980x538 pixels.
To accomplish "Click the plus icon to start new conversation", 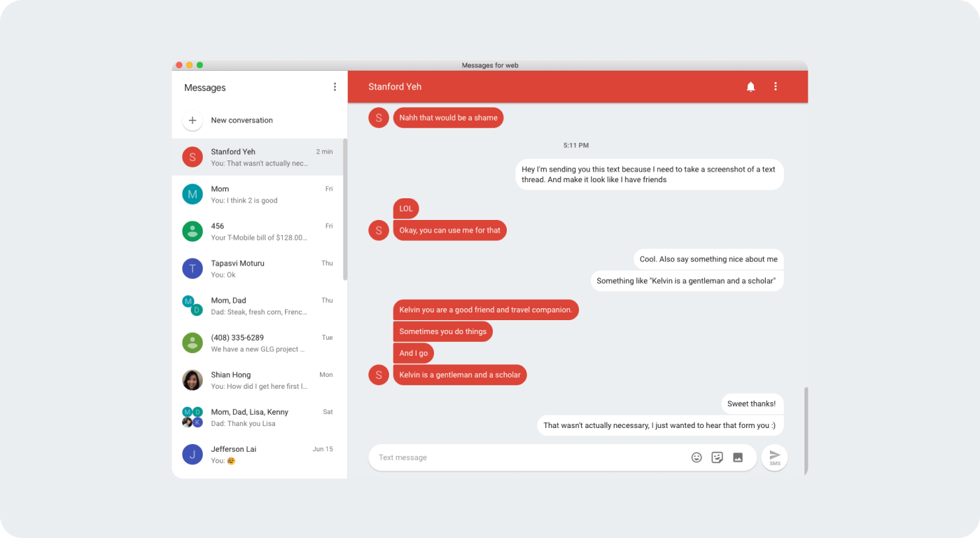I will coord(192,120).
